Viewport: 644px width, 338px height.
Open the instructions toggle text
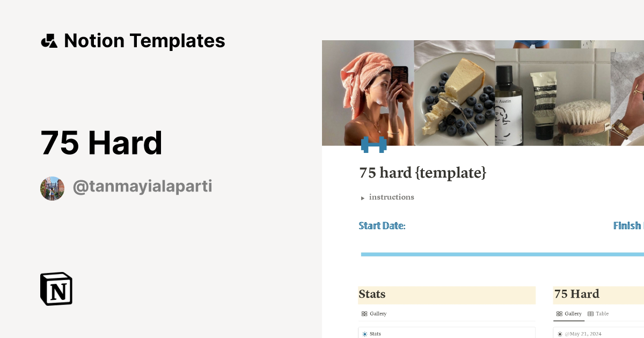click(x=391, y=197)
